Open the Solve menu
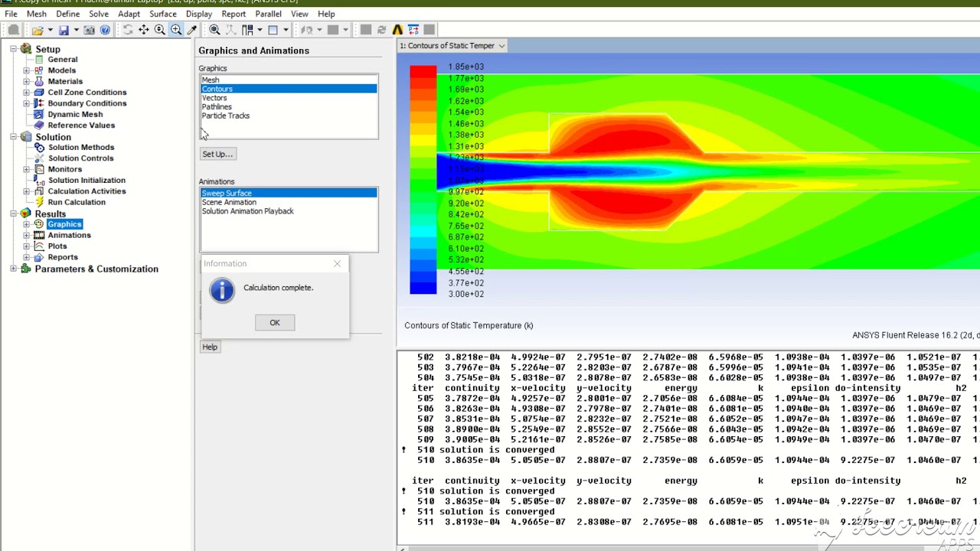The width and height of the screenshot is (980, 551). [x=99, y=14]
